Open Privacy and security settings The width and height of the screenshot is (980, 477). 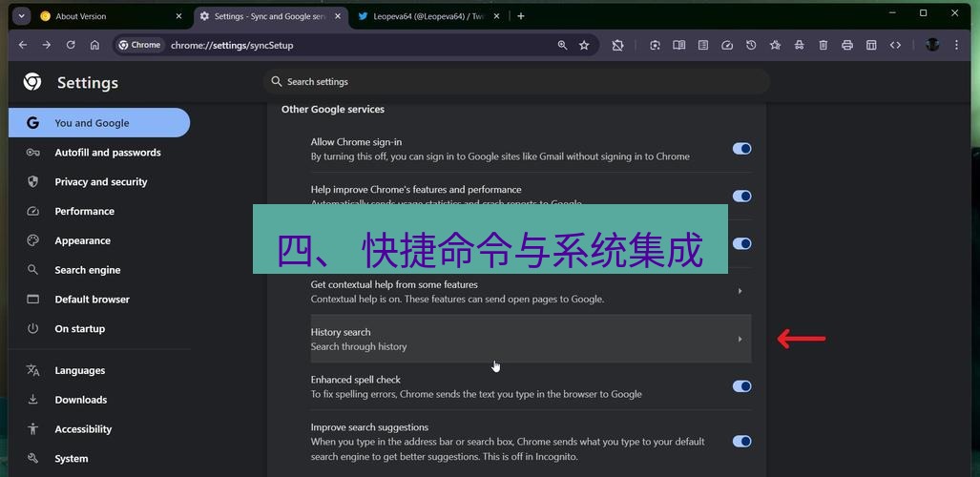click(x=100, y=182)
